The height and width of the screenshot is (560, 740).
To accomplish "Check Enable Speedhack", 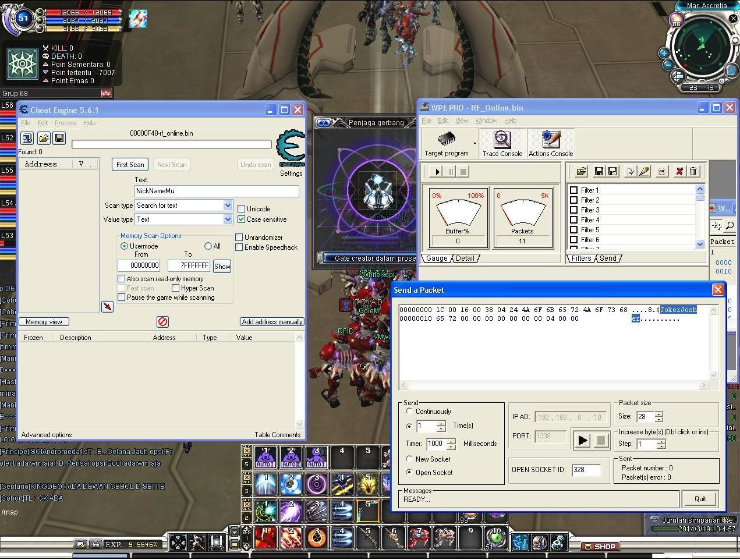I will 239,247.
